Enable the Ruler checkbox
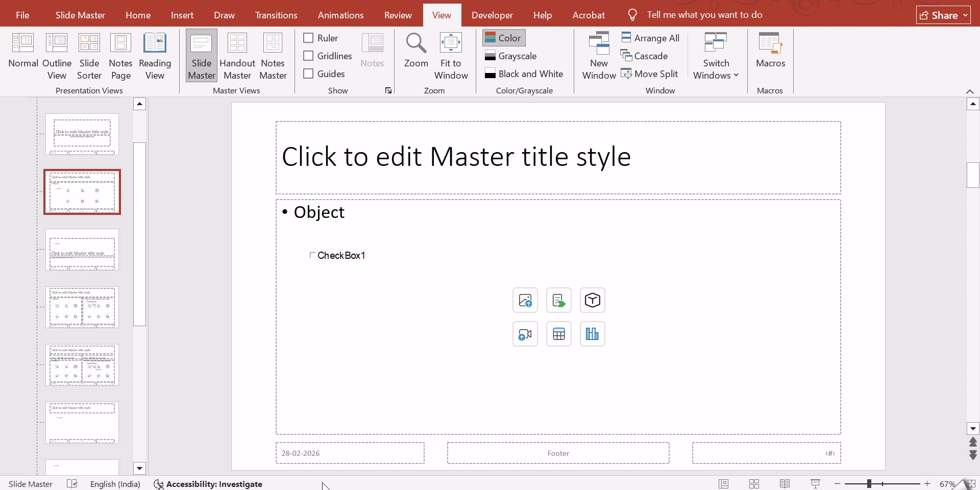980x490 pixels. tap(308, 38)
